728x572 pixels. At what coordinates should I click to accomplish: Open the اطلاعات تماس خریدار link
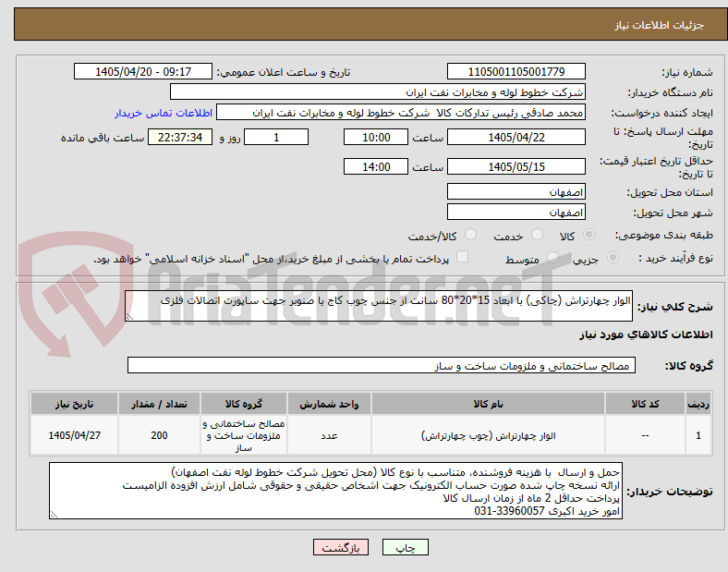click(x=164, y=113)
